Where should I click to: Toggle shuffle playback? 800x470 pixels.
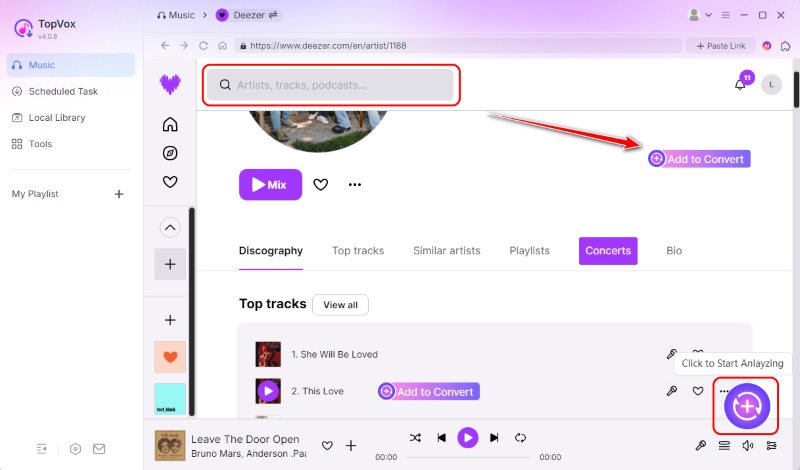pyautogui.click(x=415, y=437)
